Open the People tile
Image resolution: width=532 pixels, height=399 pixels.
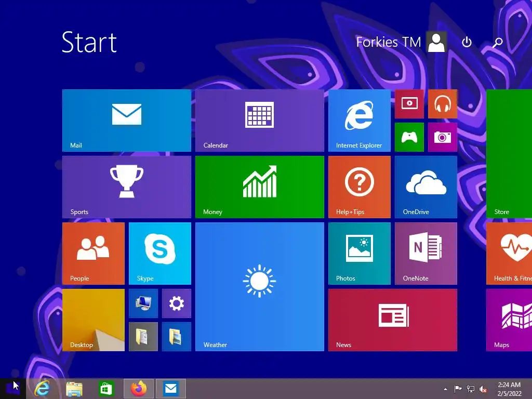94,254
